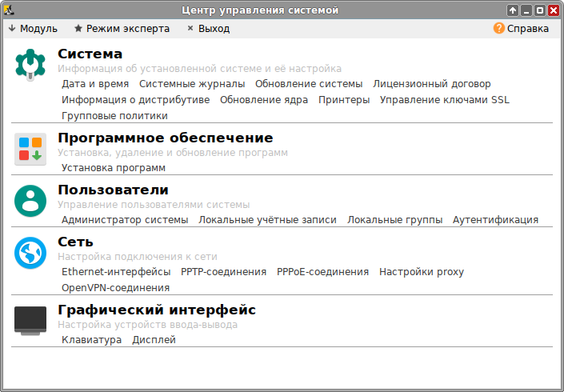Open Системные журналы
Screen dimensions: 564x392
[192, 84]
